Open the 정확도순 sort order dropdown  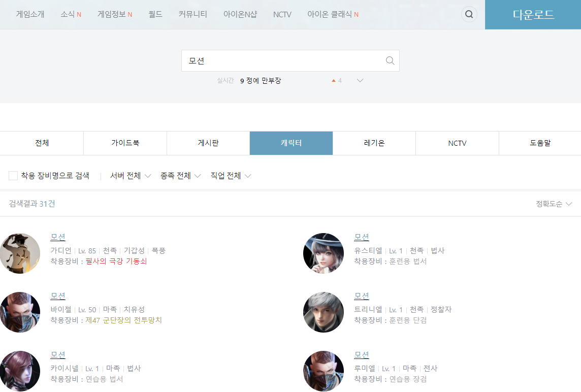click(x=553, y=203)
